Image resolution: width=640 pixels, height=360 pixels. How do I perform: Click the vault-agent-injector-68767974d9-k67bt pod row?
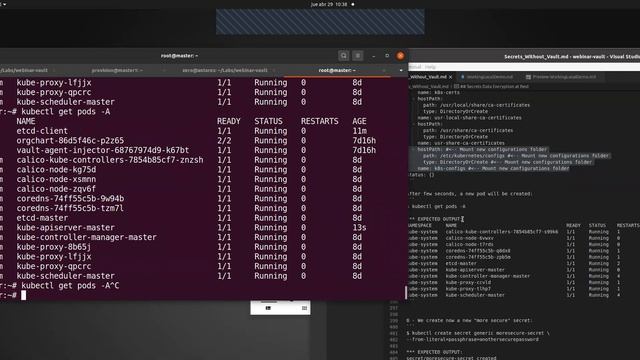click(x=196, y=150)
